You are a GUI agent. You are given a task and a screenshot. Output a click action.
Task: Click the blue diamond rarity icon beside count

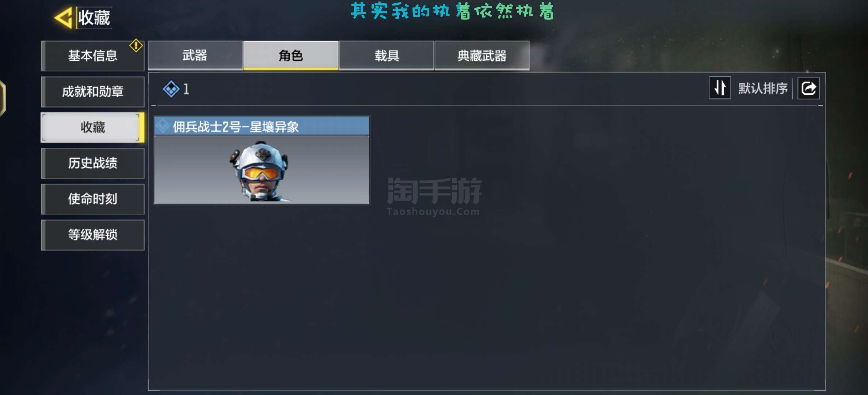[x=171, y=89]
